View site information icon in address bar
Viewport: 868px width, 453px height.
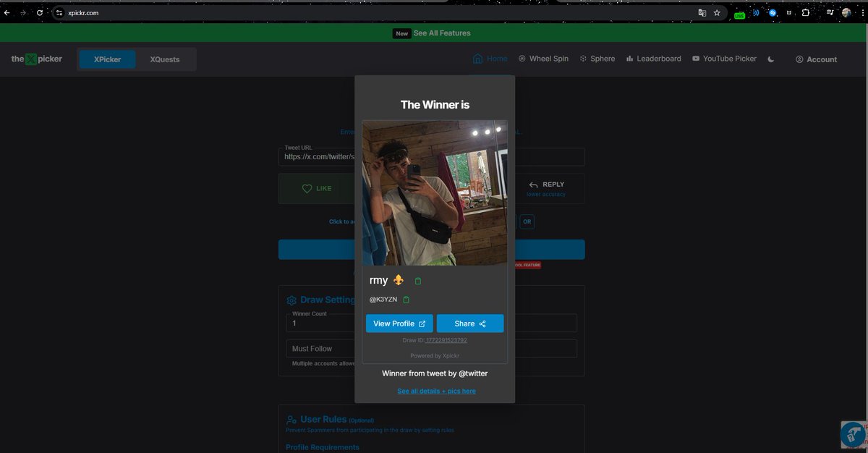59,13
